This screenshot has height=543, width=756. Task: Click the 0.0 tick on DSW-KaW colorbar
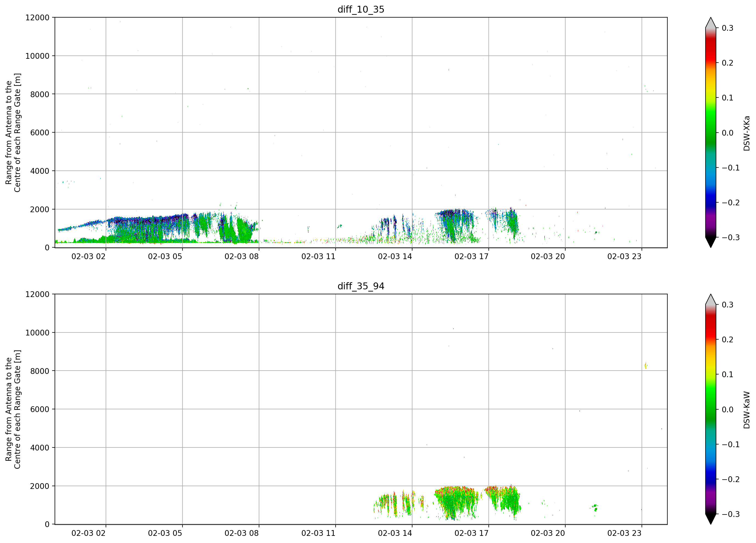pyautogui.click(x=728, y=410)
